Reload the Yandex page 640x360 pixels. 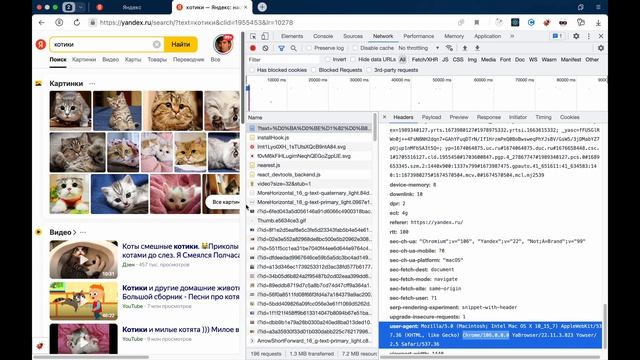77,22
